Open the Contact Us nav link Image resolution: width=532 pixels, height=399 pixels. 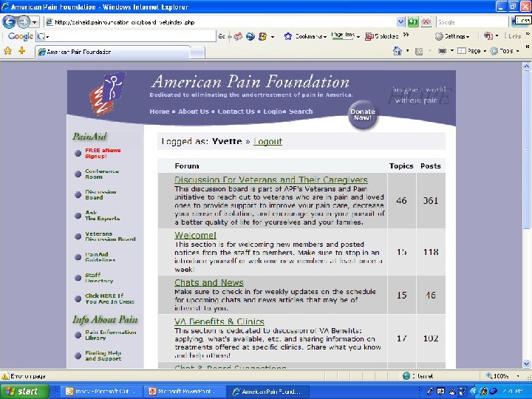pos(236,112)
